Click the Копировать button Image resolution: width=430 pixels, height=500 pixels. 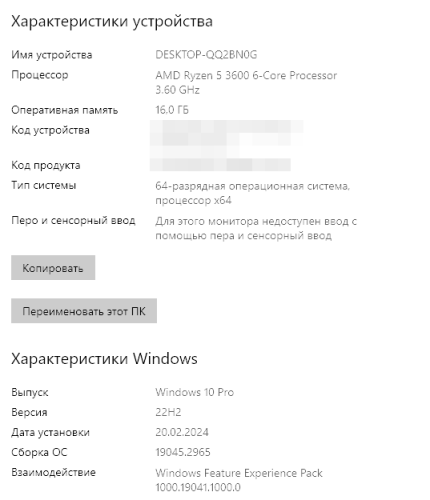(53, 268)
